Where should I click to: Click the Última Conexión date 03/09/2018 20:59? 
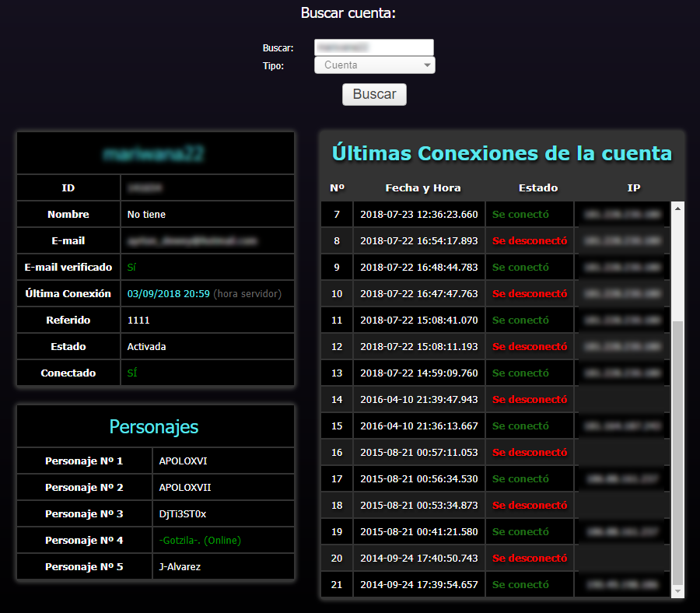tap(168, 294)
